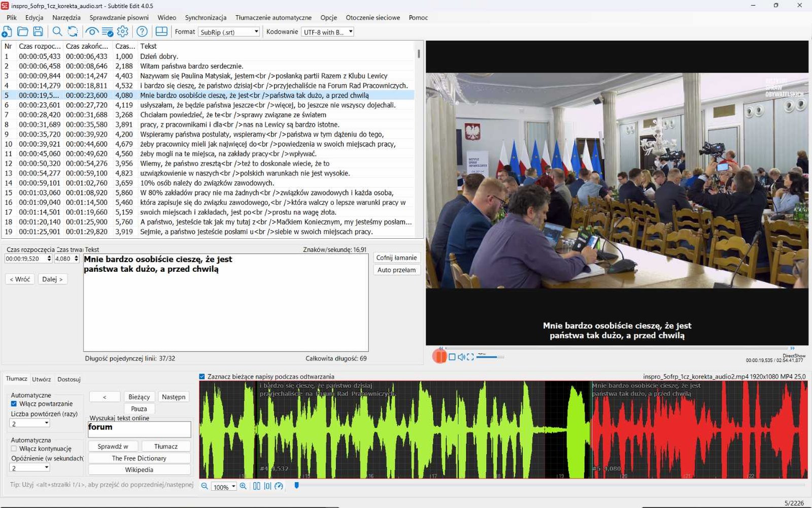Open the Synchronizacja menu
Viewport: 812px width, 508px height.
click(x=206, y=17)
